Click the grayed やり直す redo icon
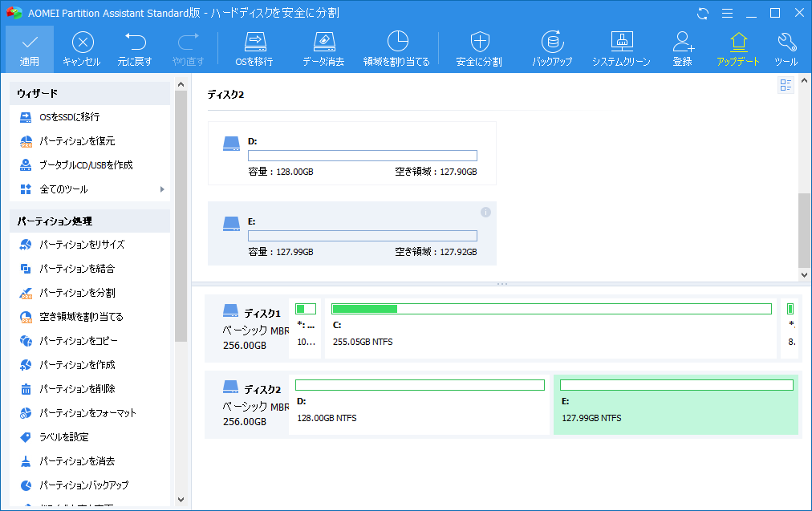Screen dimensions: 812x511 [188, 49]
